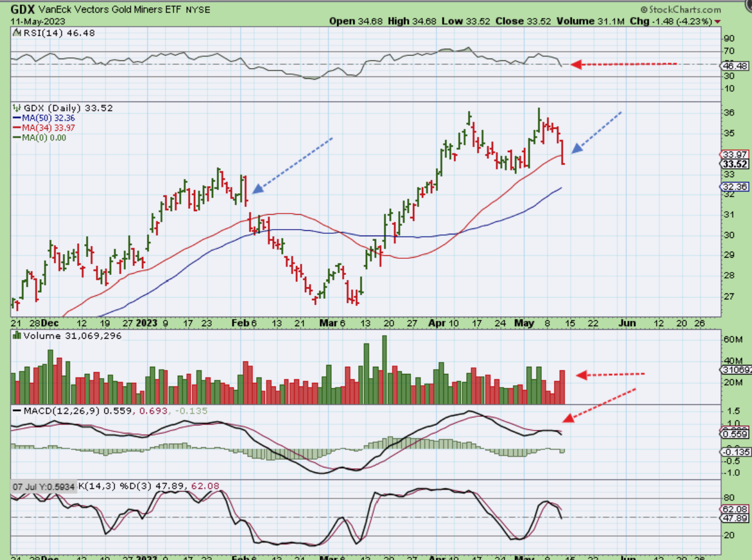Screen dimensions: 752x560
Task: Click the 0.559 tag on the MACD scale
Action: point(735,435)
